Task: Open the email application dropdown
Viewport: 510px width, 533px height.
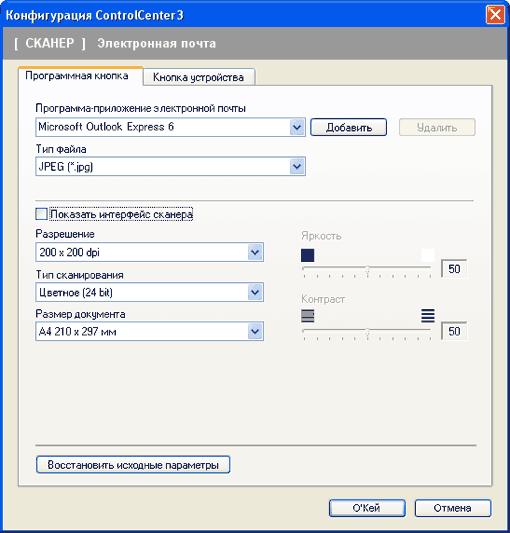Action: pos(170,127)
